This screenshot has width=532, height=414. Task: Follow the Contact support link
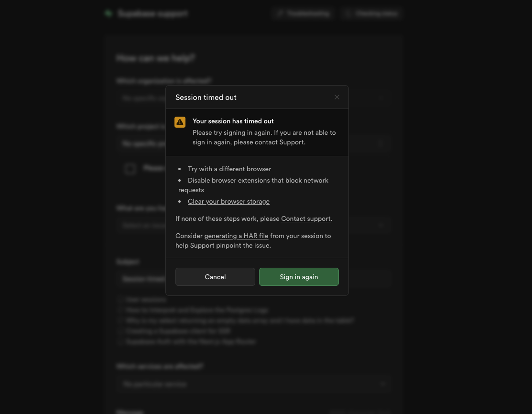306,218
